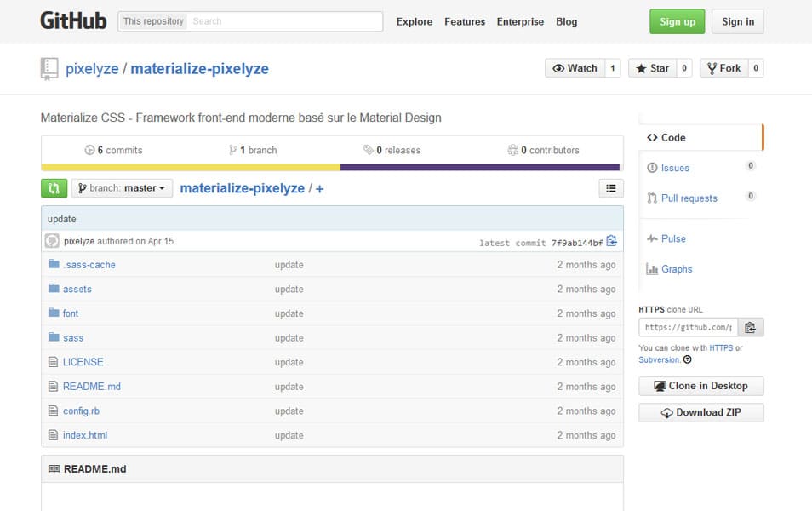Open the config.rb file name
The image size is (812, 511).
tap(82, 411)
